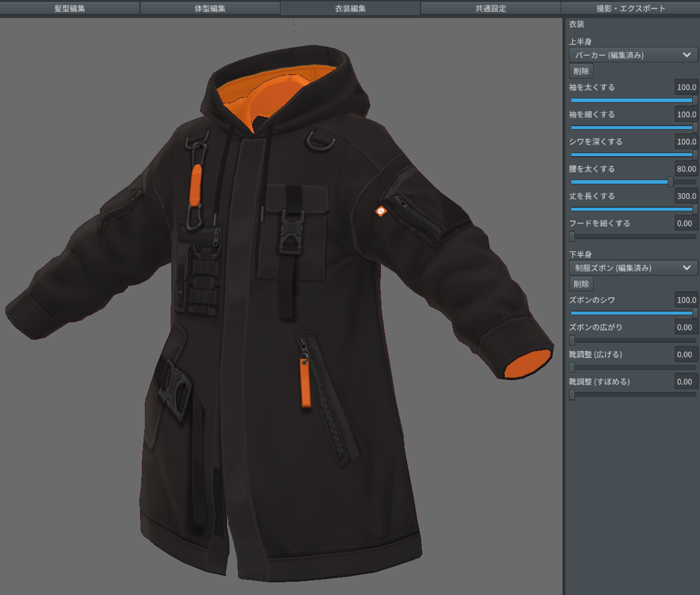The height and width of the screenshot is (595, 700).
Task: Click 削除 button below the hoodie dropdown
Action: coord(581,70)
